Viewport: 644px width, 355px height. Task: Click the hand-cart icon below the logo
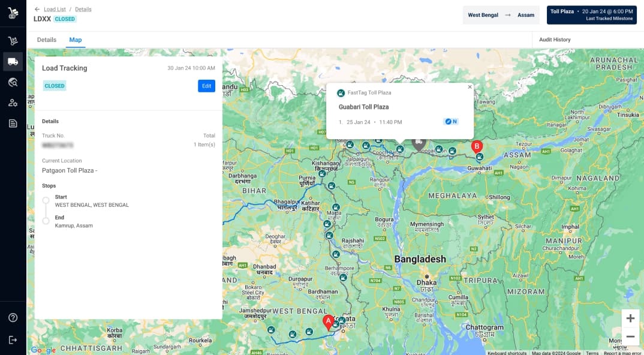13,41
